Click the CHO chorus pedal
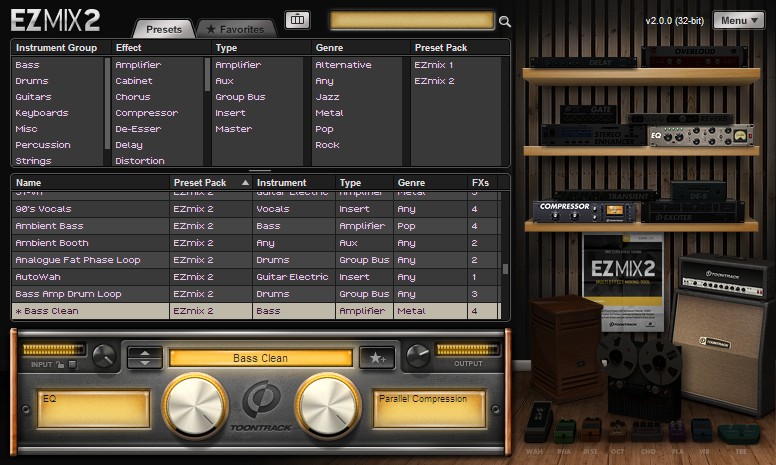776x465 pixels. [647, 432]
